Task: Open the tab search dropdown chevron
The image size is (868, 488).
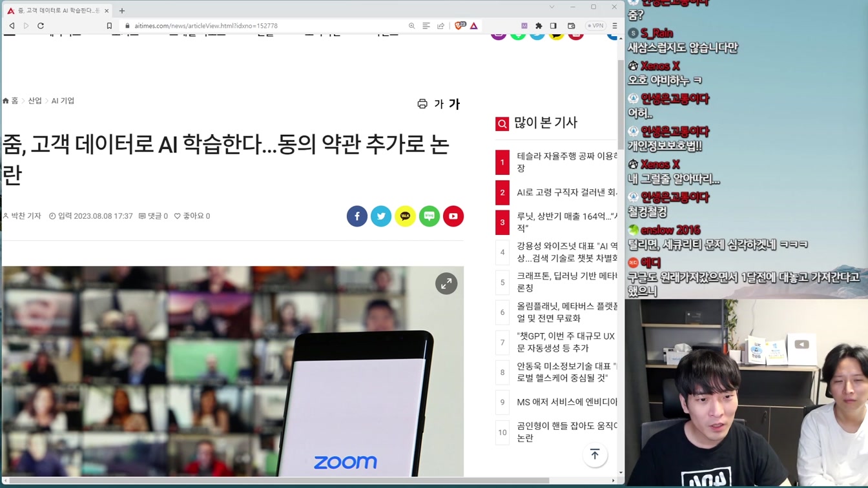Action: coord(552,7)
